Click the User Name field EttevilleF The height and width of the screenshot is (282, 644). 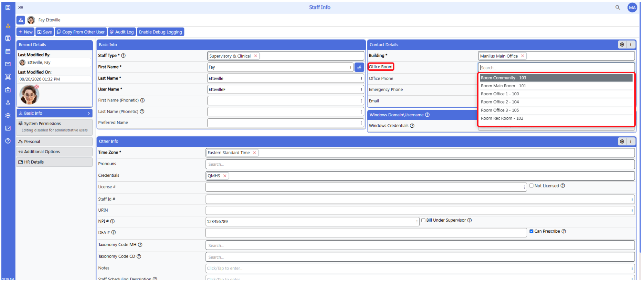click(x=285, y=89)
